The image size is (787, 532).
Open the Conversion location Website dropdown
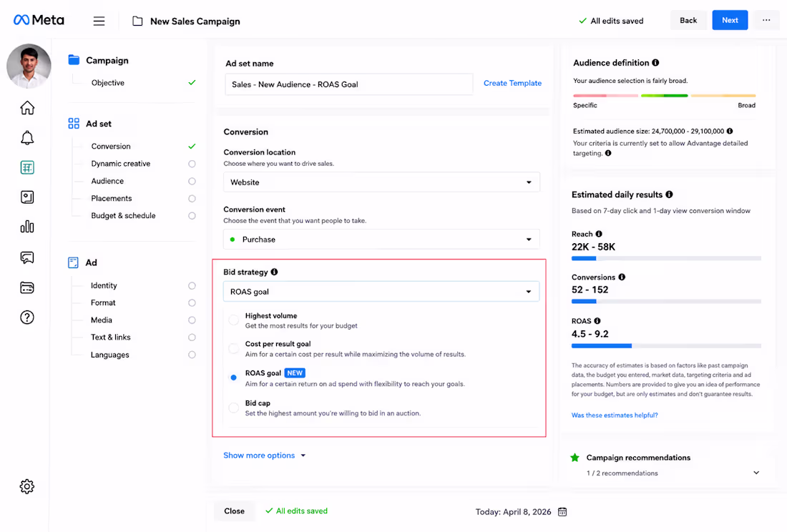coord(381,182)
